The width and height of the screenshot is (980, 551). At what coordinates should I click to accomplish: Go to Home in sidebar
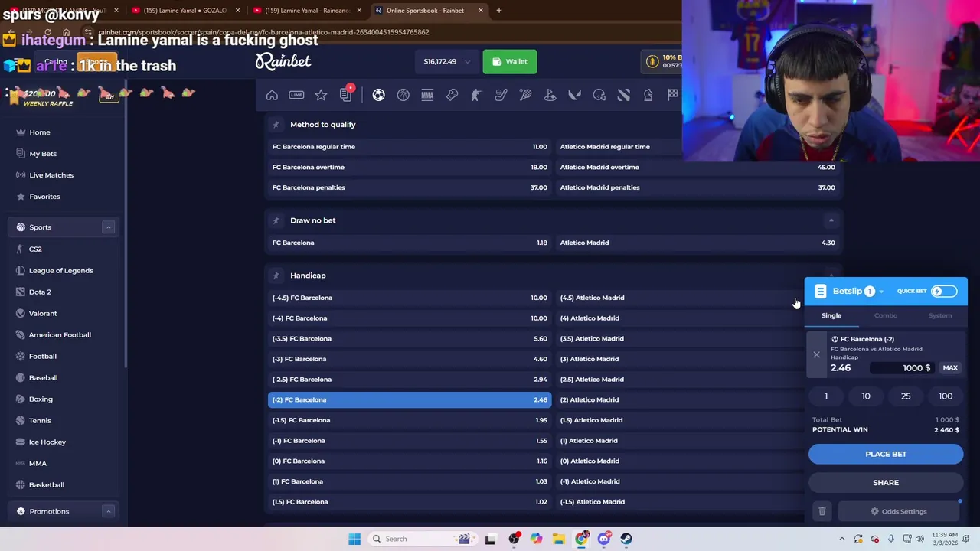coord(40,132)
